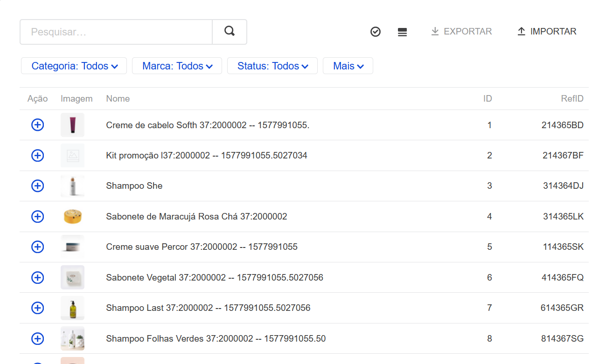The height and width of the screenshot is (364, 606).
Task: Sort by the Nome column header
Action: (118, 99)
